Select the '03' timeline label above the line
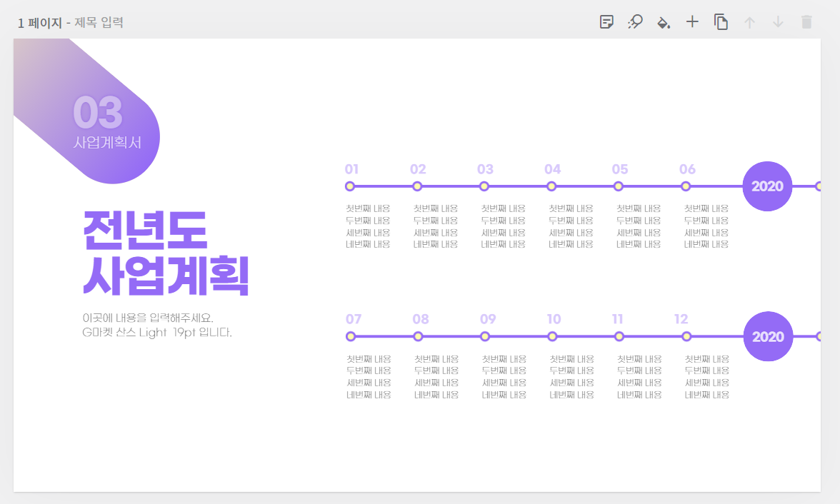The image size is (840, 504). tap(485, 169)
